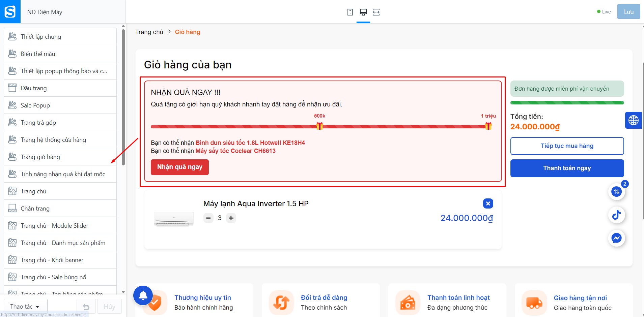The height and width of the screenshot is (317, 644).
Task: Click the quantity value 3
Action: point(220,218)
